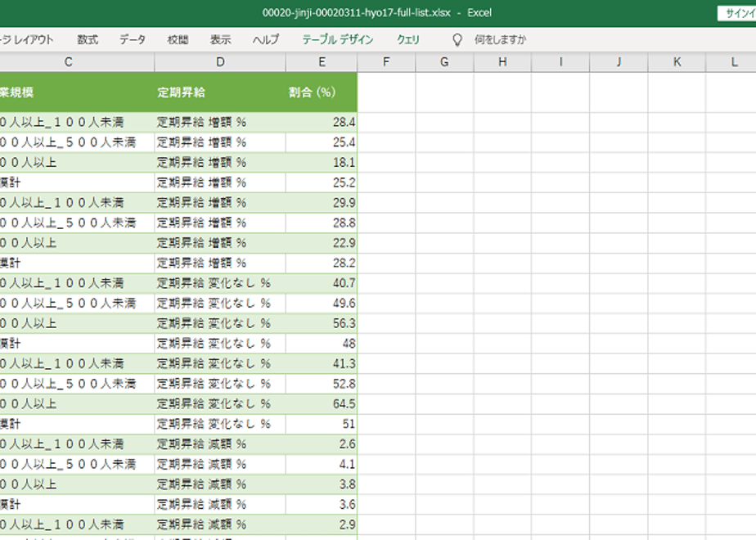Select the cell with value 28.2
This screenshot has height=540, width=756.
tap(322, 263)
